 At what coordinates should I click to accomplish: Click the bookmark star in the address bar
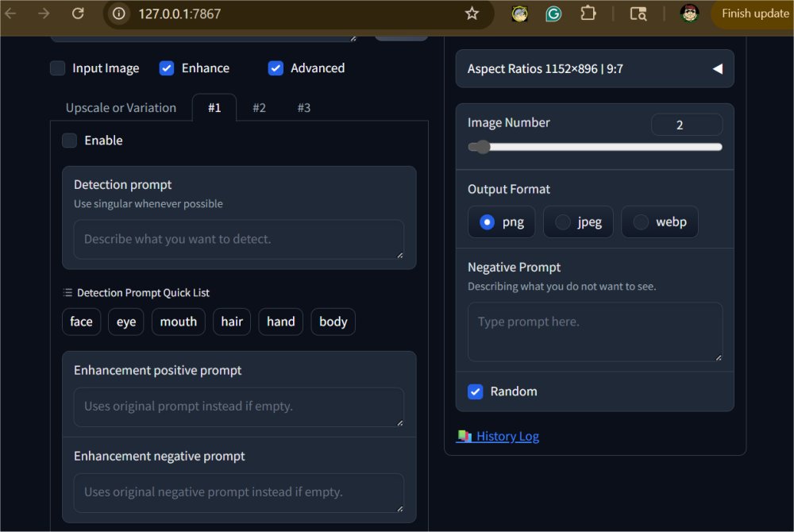(472, 13)
